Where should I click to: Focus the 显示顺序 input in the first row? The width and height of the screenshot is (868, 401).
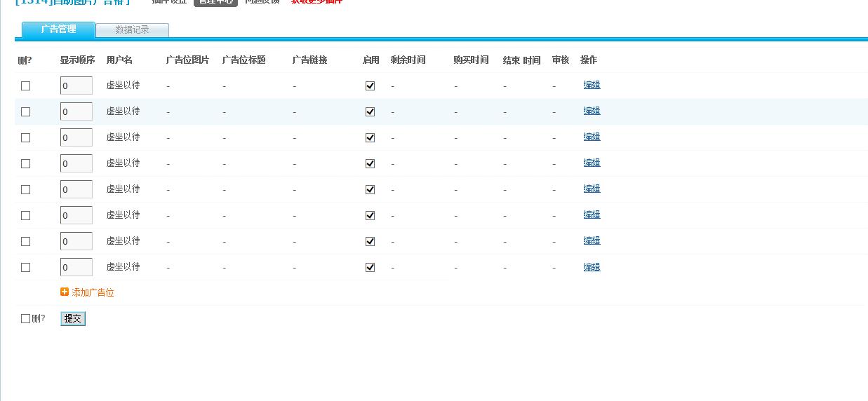(76, 86)
